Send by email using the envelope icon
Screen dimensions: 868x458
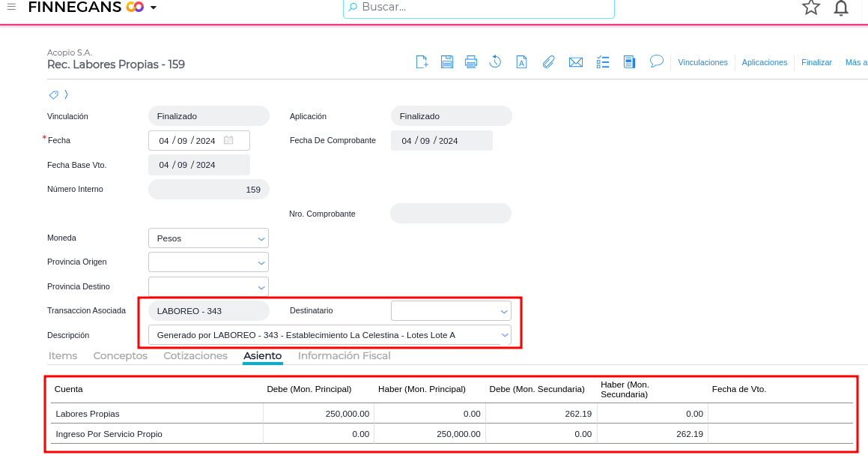pyautogui.click(x=575, y=62)
